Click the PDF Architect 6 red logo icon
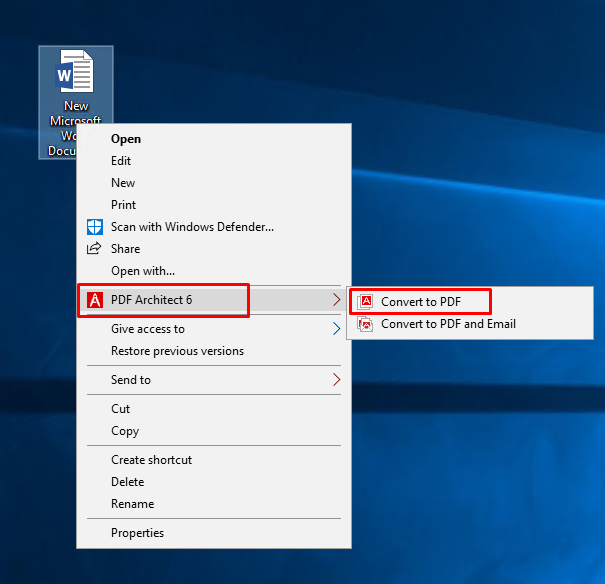Image resolution: width=605 pixels, height=584 pixels. tap(95, 300)
